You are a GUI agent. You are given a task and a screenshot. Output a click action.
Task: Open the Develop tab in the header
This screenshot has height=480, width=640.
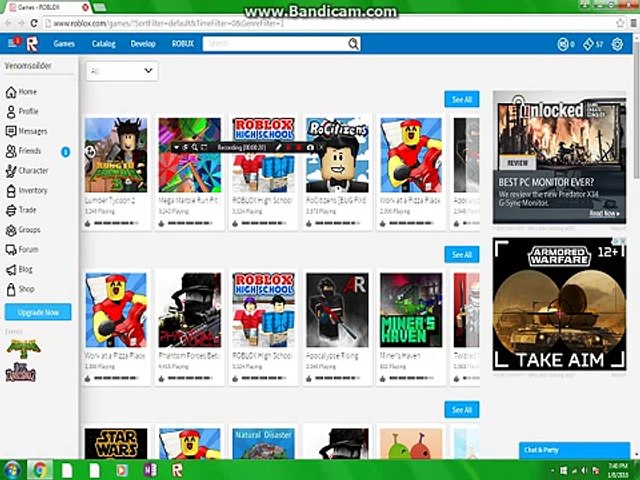coord(143,44)
